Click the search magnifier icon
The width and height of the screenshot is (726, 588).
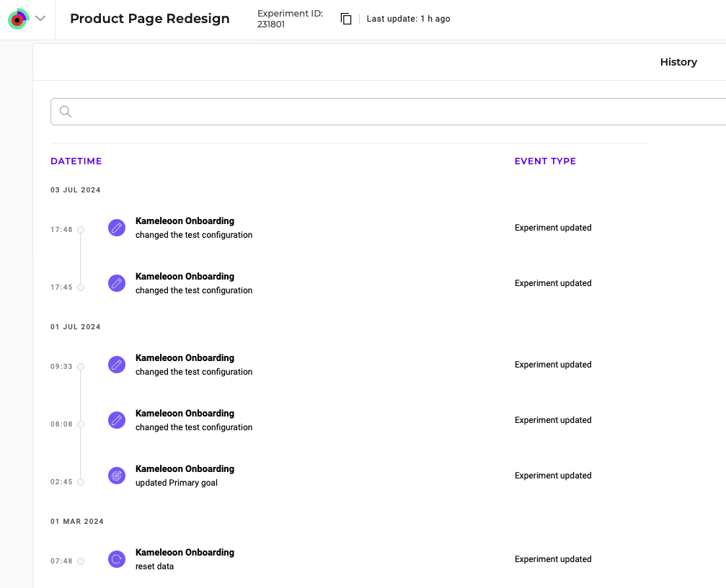(66, 112)
